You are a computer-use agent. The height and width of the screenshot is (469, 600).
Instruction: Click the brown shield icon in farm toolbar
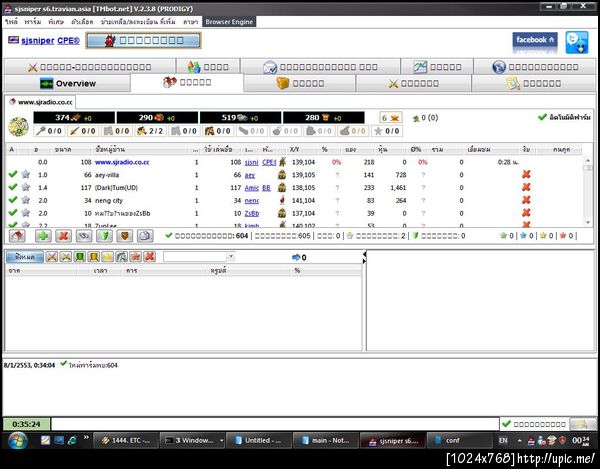124,236
